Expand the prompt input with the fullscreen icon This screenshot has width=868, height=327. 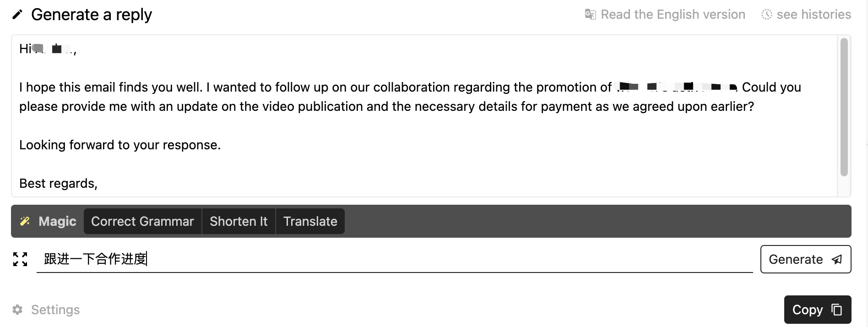(20, 259)
